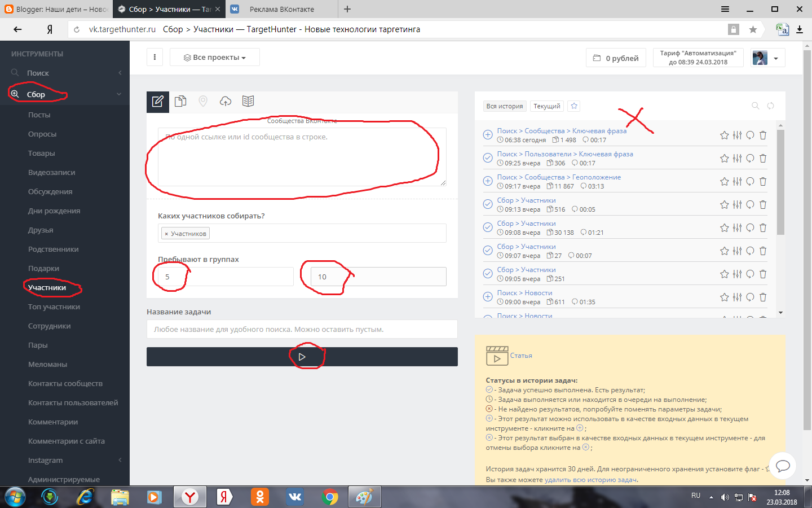Bookmark the page with star icon

point(753,29)
